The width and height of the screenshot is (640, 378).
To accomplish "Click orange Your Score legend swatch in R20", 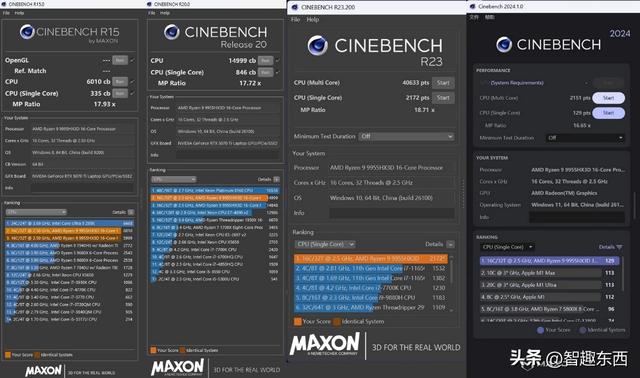I will tap(153, 350).
